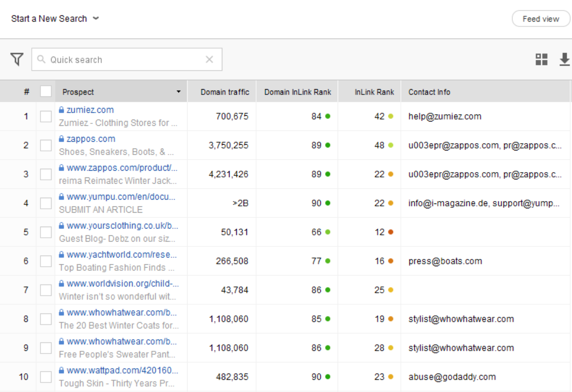Viewport: 572px width, 392px height.
Task: Tick checkbox for row 7 worldvision.org
Action: (46, 290)
